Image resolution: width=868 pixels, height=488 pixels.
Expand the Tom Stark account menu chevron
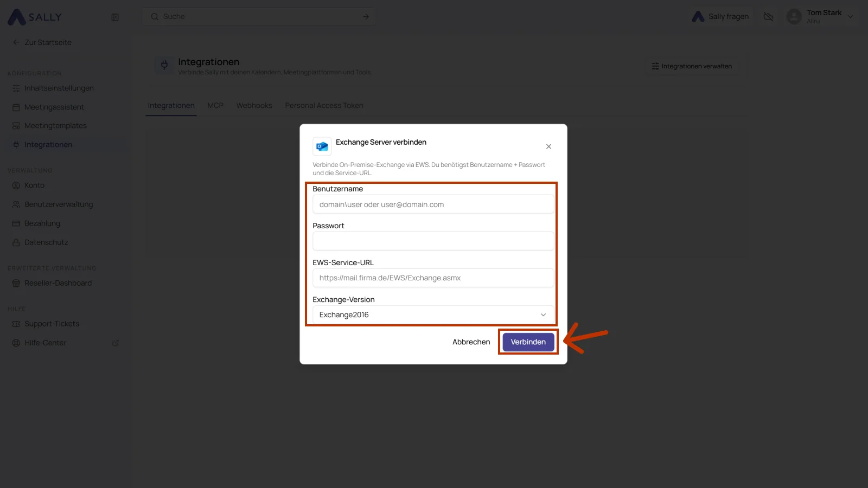pyautogui.click(x=851, y=17)
